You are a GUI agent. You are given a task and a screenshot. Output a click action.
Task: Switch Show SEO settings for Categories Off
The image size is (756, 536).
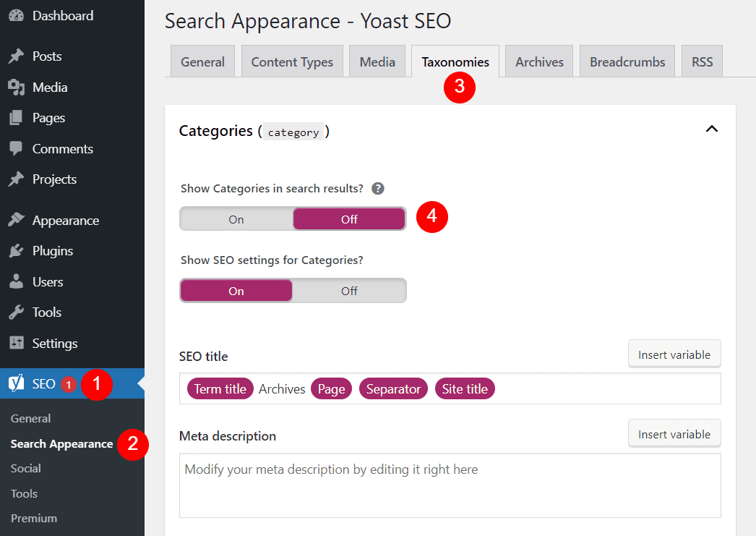(349, 291)
